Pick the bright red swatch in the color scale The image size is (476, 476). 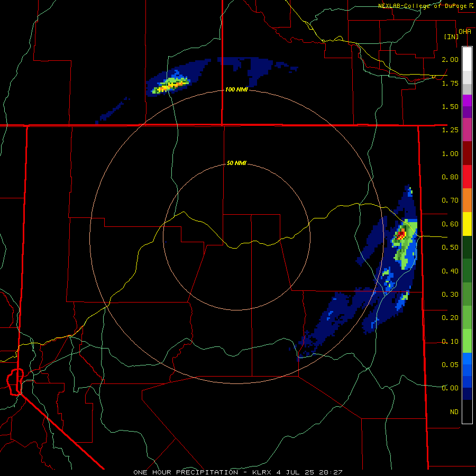click(467, 177)
